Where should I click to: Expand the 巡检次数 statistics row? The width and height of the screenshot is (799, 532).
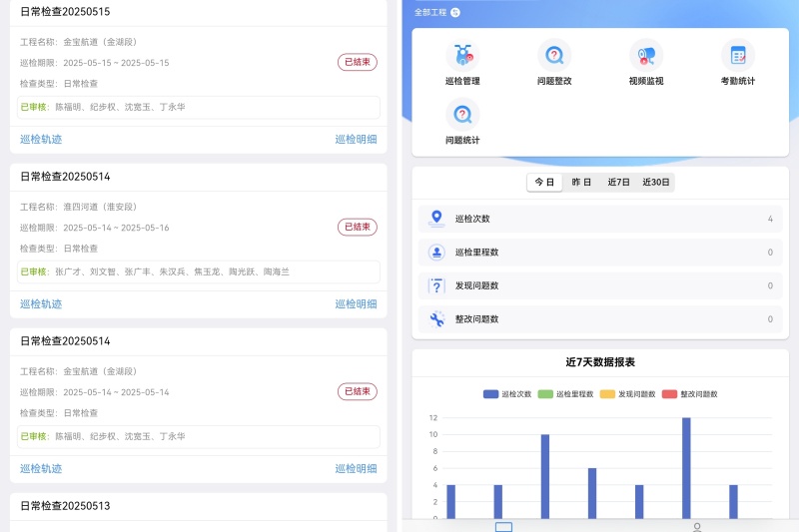[600, 219]
